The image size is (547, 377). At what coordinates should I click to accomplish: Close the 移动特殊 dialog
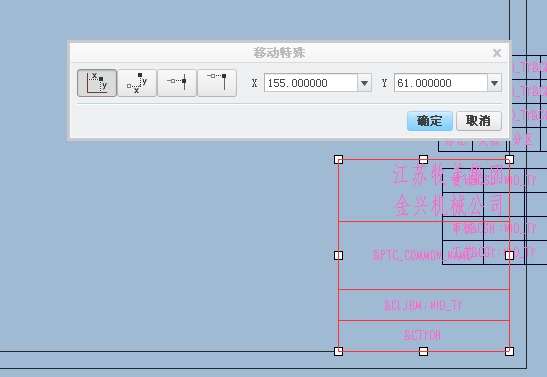point(497,53)
